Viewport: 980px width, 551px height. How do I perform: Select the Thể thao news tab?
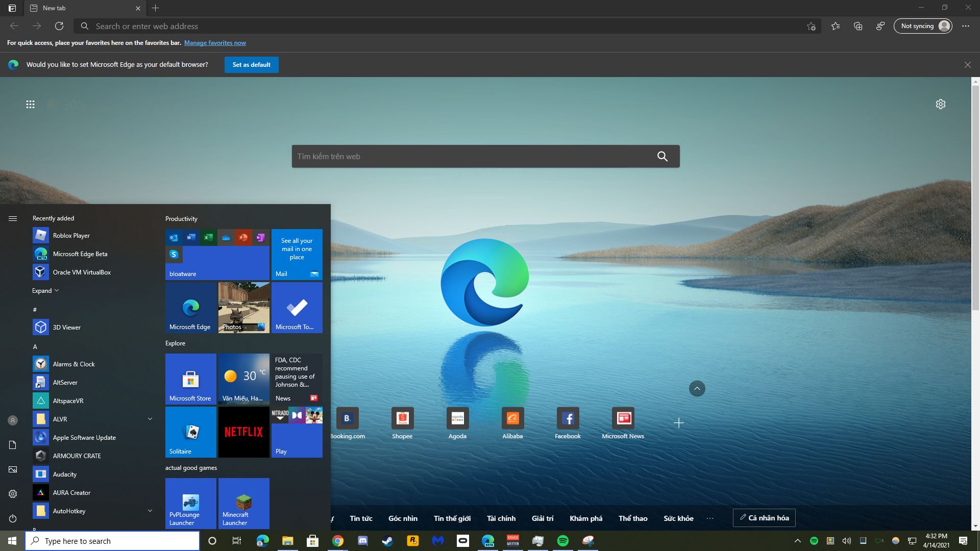[633, 518]
